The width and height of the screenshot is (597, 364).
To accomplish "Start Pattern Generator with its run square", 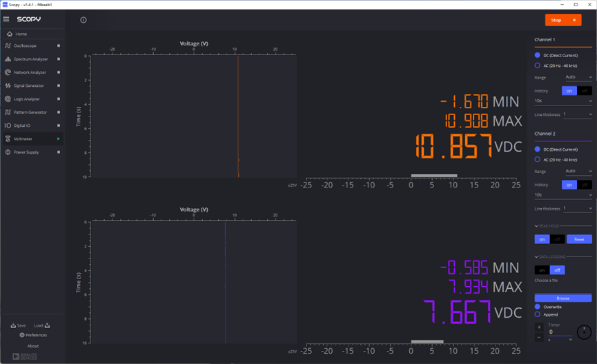I will (59, 112).
